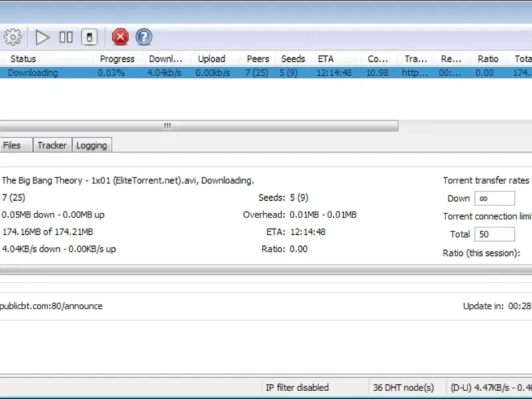Image resolution: width=532 pixels, height=399 pixels.
Task: Sort by the Tra... column header
Action: point(416,59)
